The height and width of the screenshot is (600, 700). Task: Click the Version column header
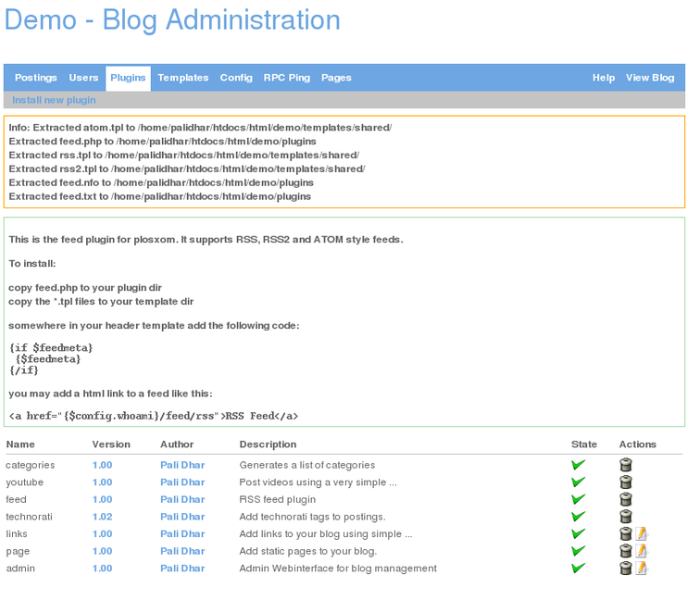coord(111,444)
